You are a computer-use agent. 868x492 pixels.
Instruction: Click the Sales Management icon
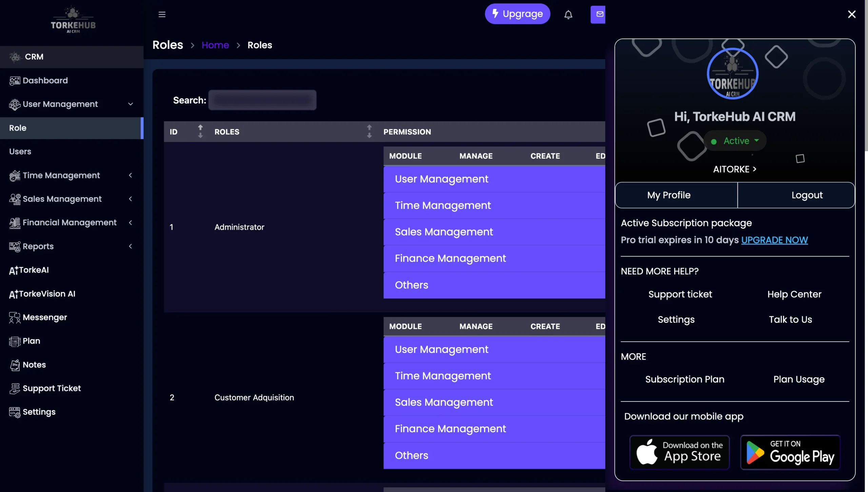15,199
